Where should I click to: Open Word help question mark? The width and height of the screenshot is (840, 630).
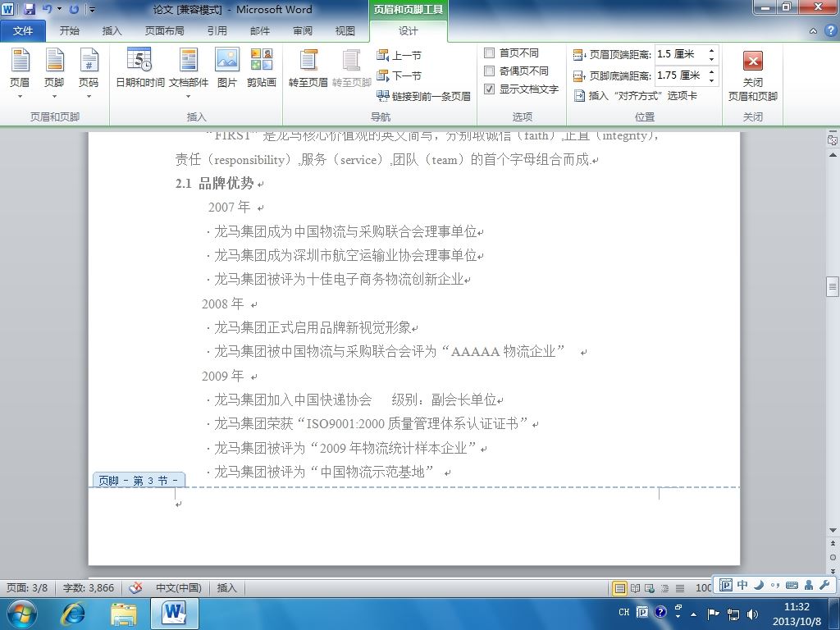point(830,30)
